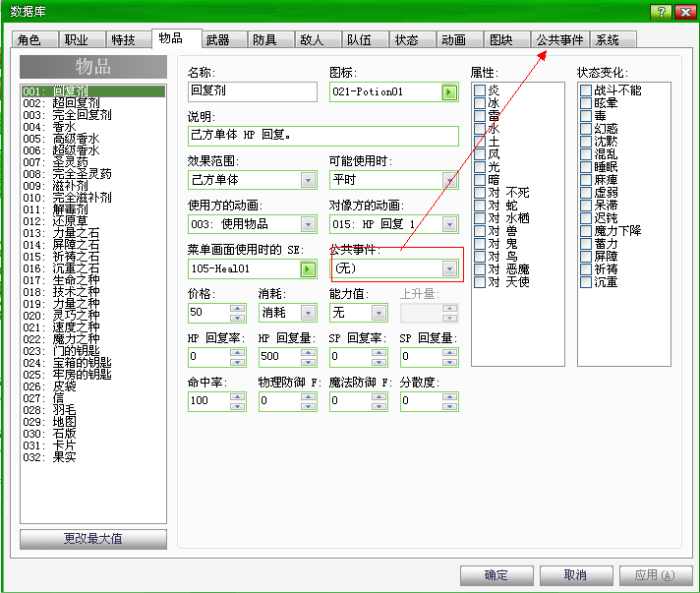Viewport: 700px width, 593px height.
Task: Select item 032: 果实 in list
Action: 93,457
